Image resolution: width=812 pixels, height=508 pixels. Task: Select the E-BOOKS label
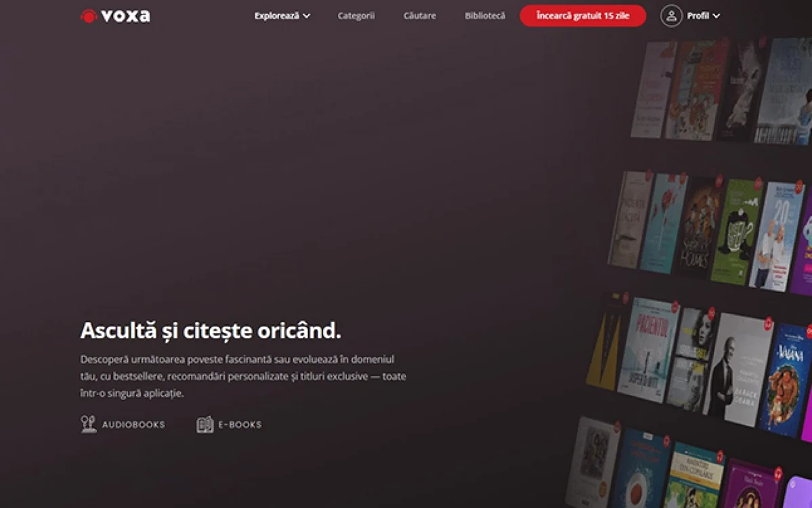pos(240,425)
